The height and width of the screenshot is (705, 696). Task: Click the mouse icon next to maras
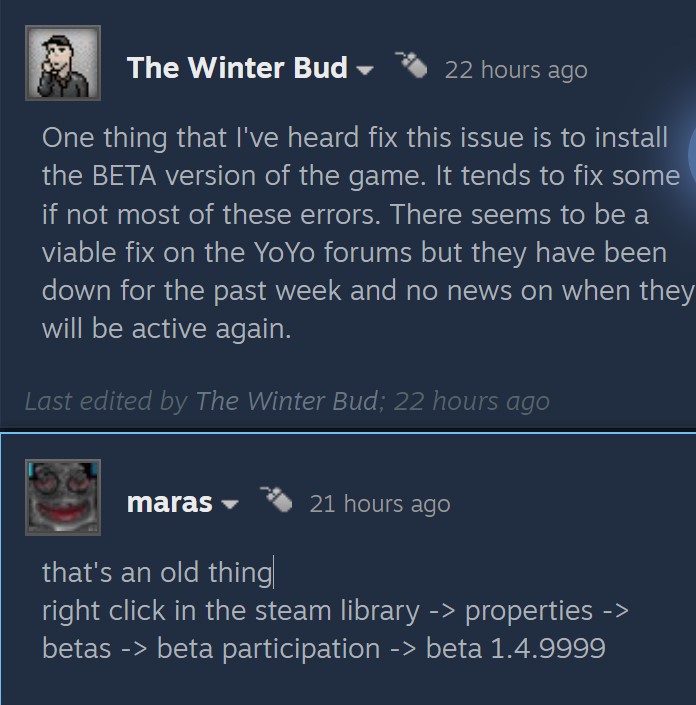[x=275, y=497]
